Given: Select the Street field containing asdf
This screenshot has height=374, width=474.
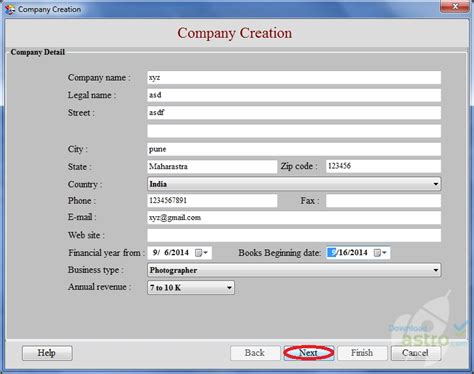Looking at the screenshot, I should (294, 113).
